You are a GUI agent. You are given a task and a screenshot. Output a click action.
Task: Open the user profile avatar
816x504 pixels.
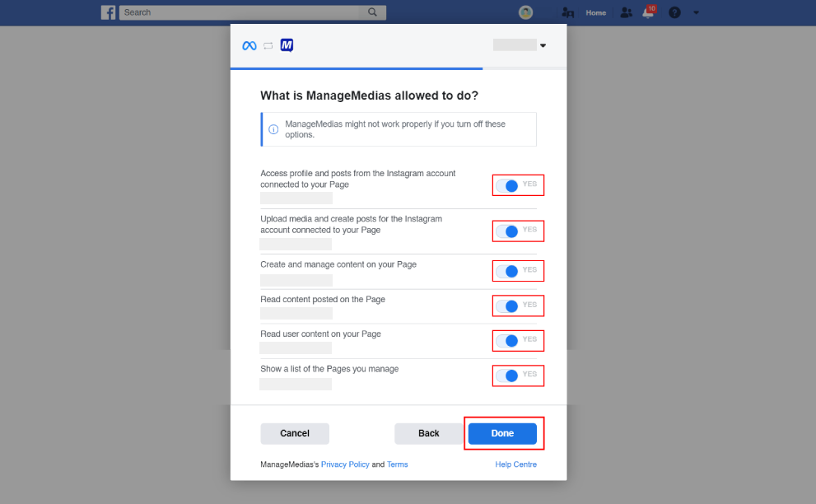[x=525, y=12]
